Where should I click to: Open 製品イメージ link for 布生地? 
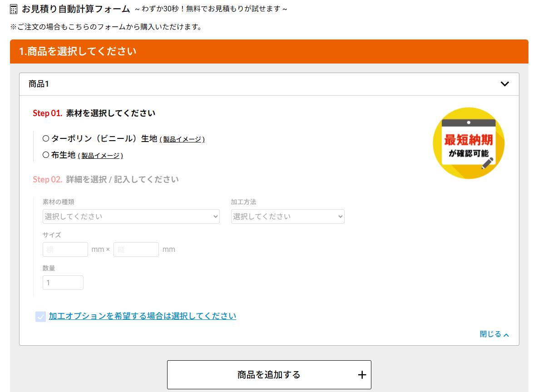coord(102,156)
